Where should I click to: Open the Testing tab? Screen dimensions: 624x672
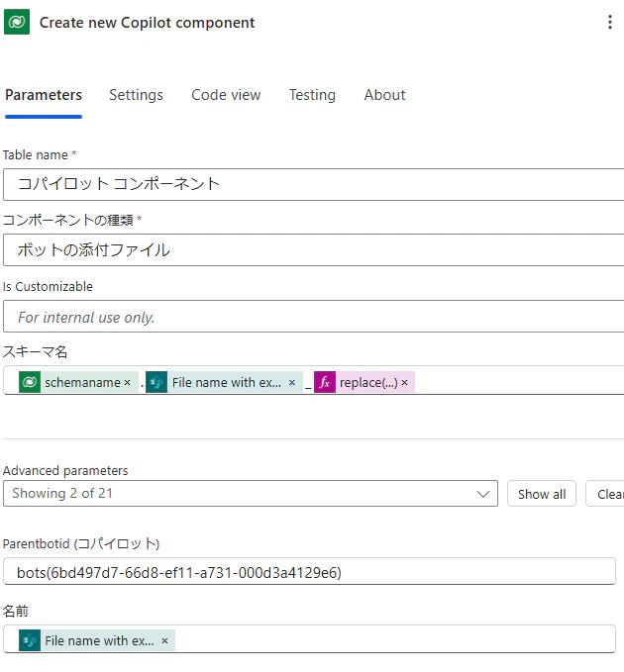coord(312,95)
